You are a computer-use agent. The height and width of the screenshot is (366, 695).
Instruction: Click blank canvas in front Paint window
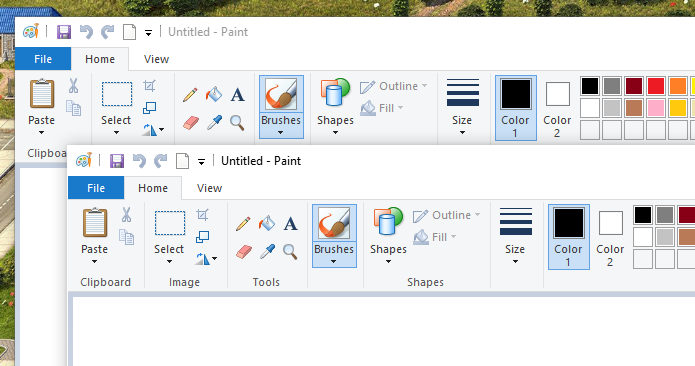tap(383, 331)
